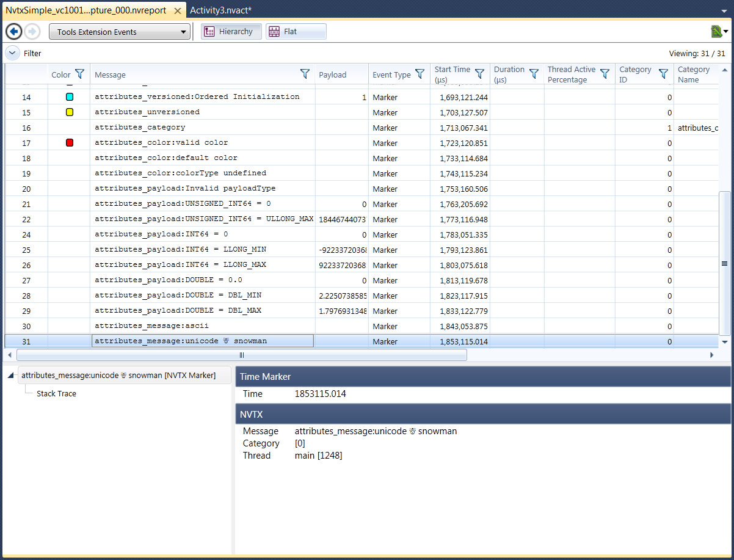Click the cyan color swatch in row 14
The height and width of the screenshot is (560, 734).
pos(70,97)
